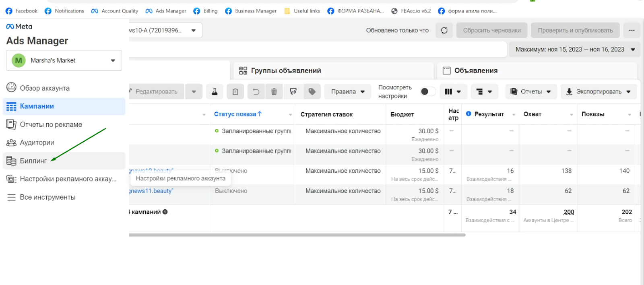This screenshot has width=644, height=285.
Task: Click the refresh data icon
Action: [444, 30]
